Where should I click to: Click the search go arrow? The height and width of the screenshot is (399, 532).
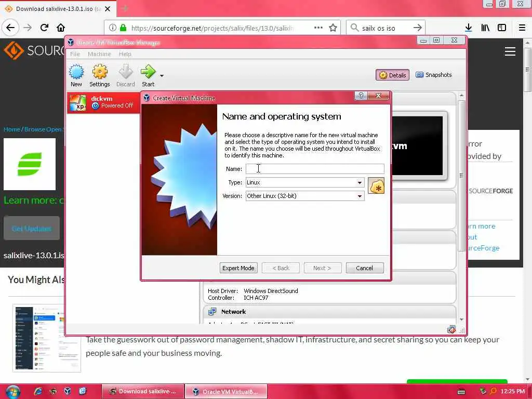coord(418,28)
